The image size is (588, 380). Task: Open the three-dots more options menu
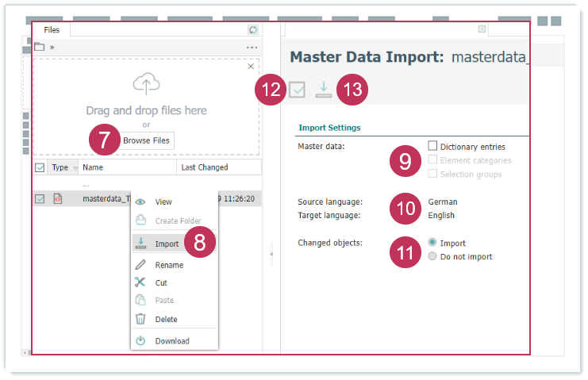[x=252, y=48]
